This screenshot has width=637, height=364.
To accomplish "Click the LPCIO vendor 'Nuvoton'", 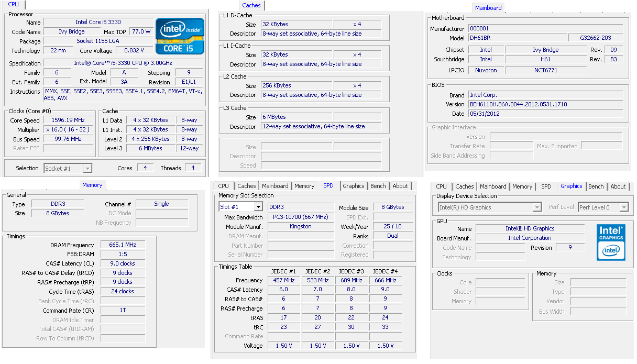I will 486,70.
